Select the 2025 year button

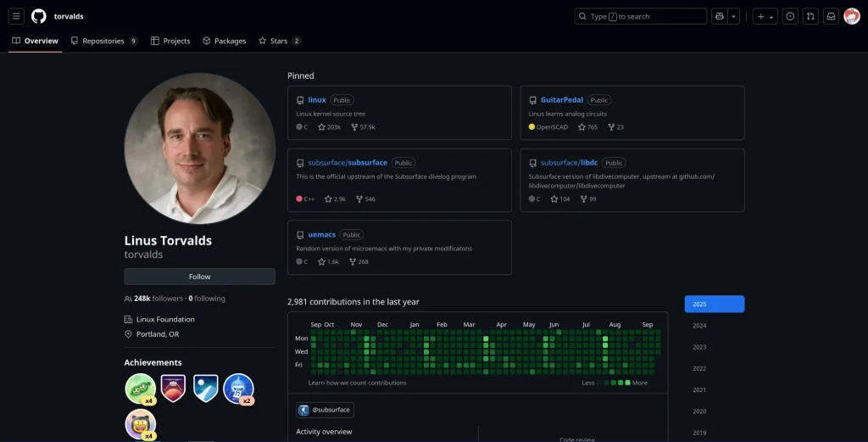coord(714,304)
